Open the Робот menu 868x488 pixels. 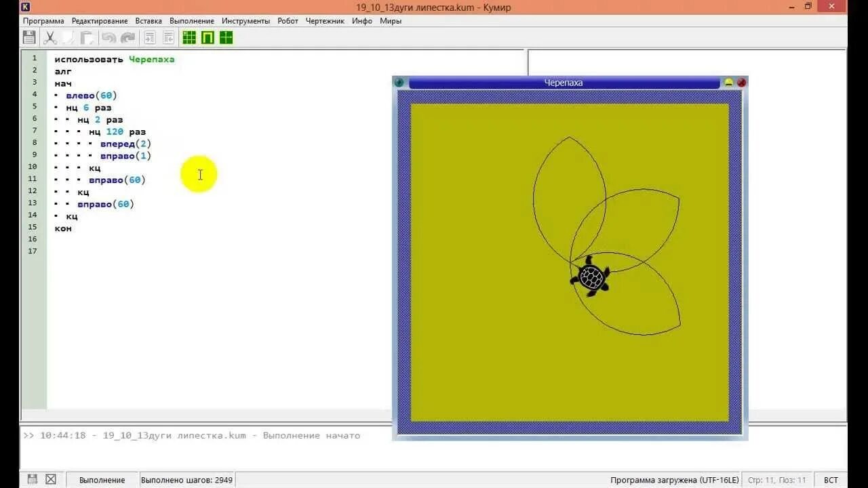coord(288,21)
